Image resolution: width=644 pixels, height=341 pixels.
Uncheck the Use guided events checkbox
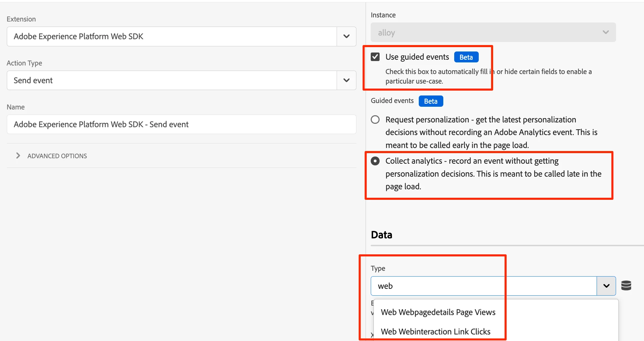[x=375, y=57]
